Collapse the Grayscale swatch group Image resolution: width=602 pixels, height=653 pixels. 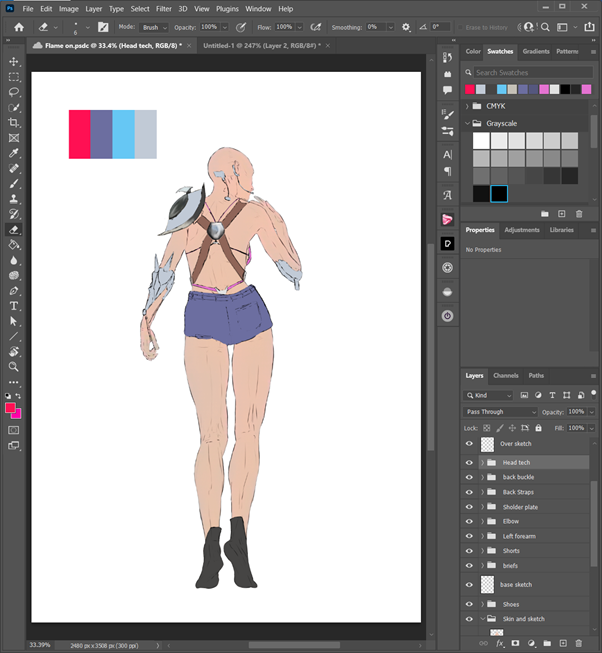(467, 123)
